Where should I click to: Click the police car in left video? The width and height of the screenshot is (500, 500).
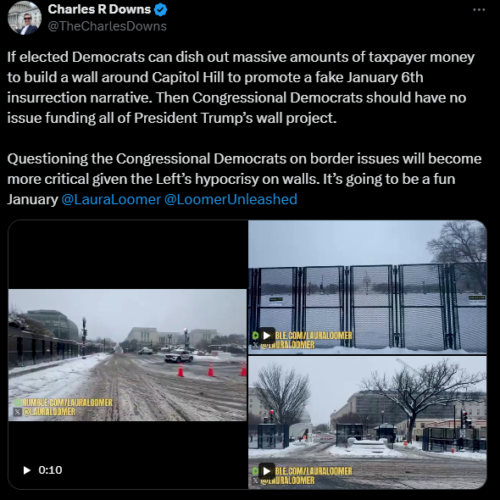coord(179,356)
